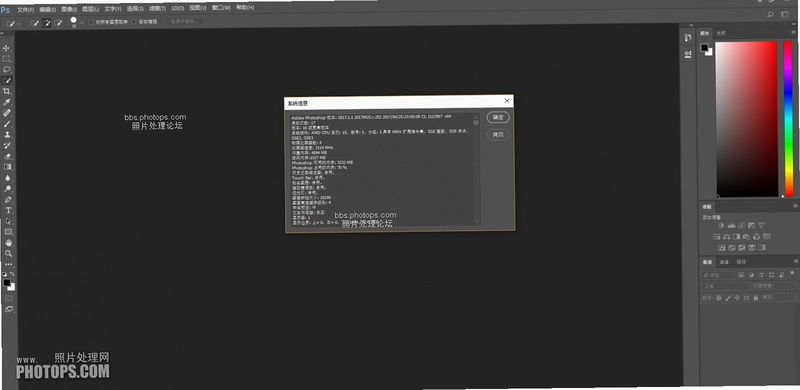
Task: Switch to the 通道 tab
Action: coord(724,262)
